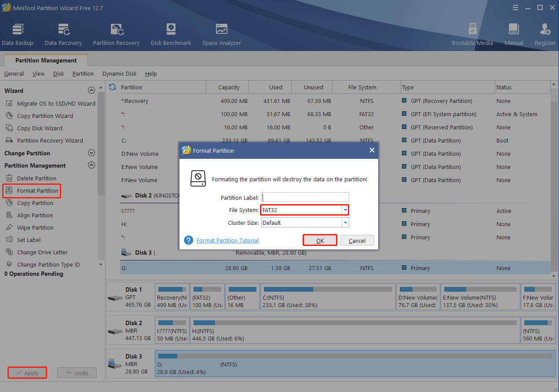The image size is (559, 392).
Task: Select the Recovery(NTFS) block on Disk 1
Action: pyautogui.click(x=172, y=297)
